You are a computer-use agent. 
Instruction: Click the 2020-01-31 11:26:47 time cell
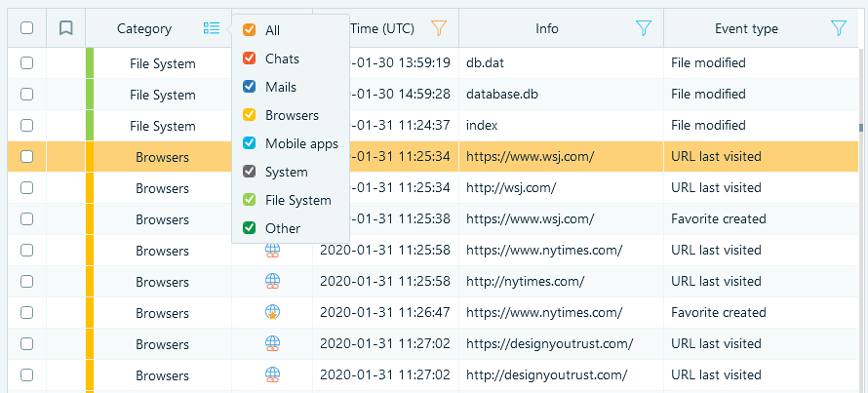pyautogui.click(x=384, y=313)
